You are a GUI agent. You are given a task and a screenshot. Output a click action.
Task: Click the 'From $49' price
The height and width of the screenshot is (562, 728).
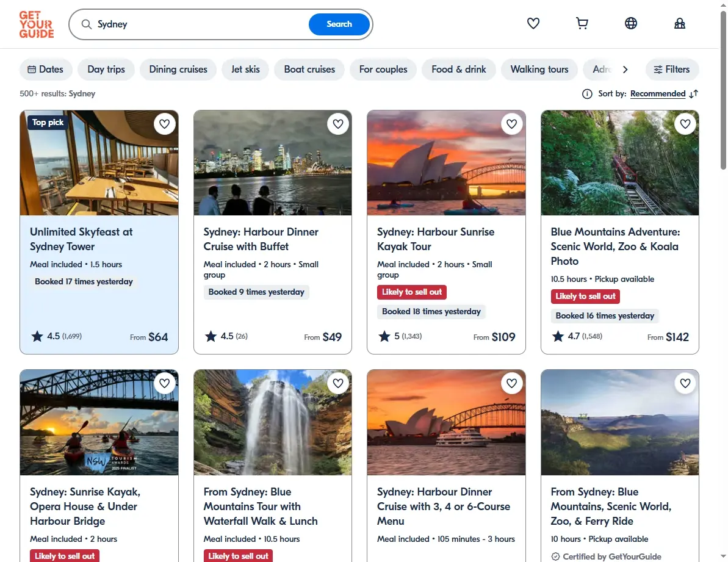click(323, 337)
